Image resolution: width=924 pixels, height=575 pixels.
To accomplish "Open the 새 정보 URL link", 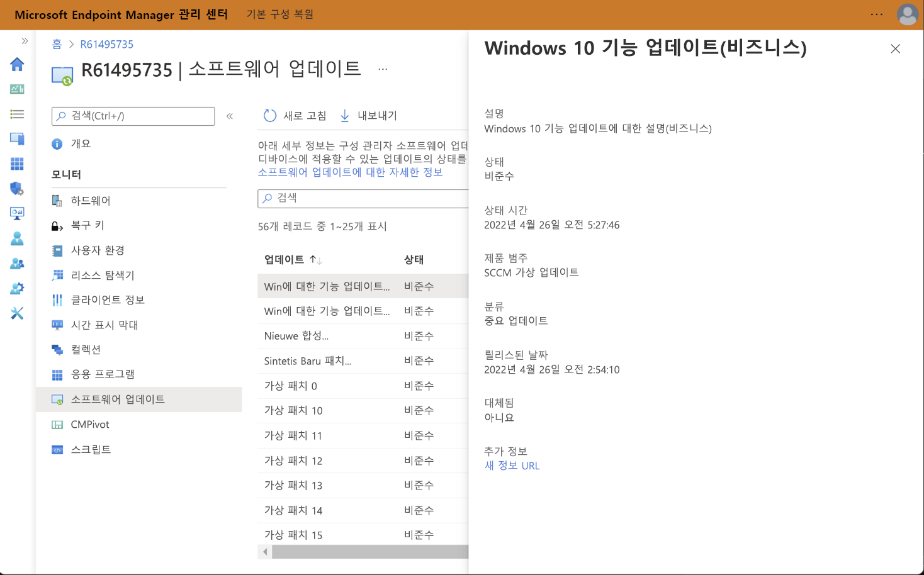I will coord(512,466).
